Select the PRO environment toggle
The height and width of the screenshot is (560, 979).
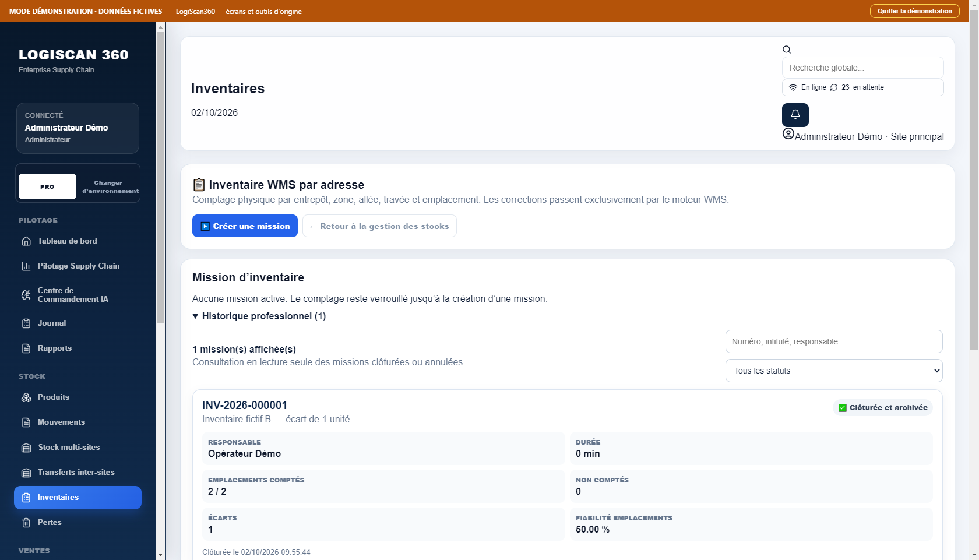coord(47,186)
